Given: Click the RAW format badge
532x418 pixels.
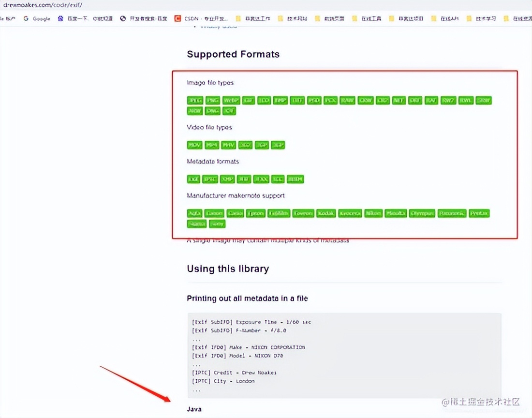Looking at the screenshot, I should [347, 101].
